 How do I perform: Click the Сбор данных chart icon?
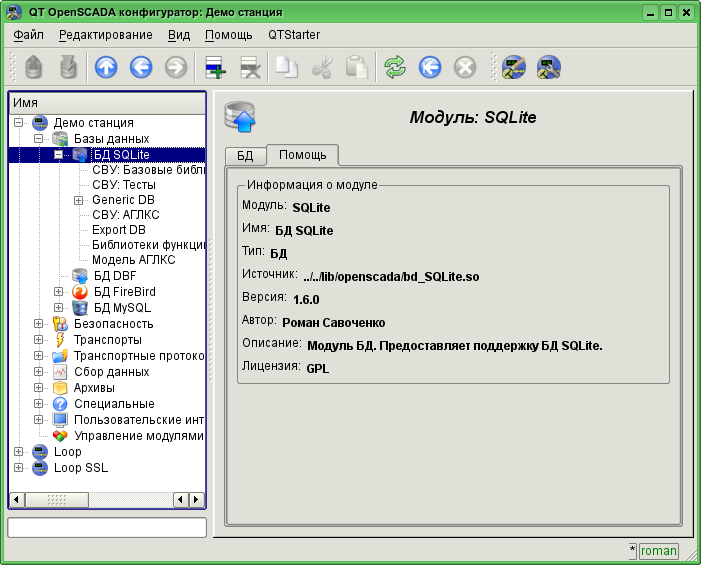click(60, 372)
